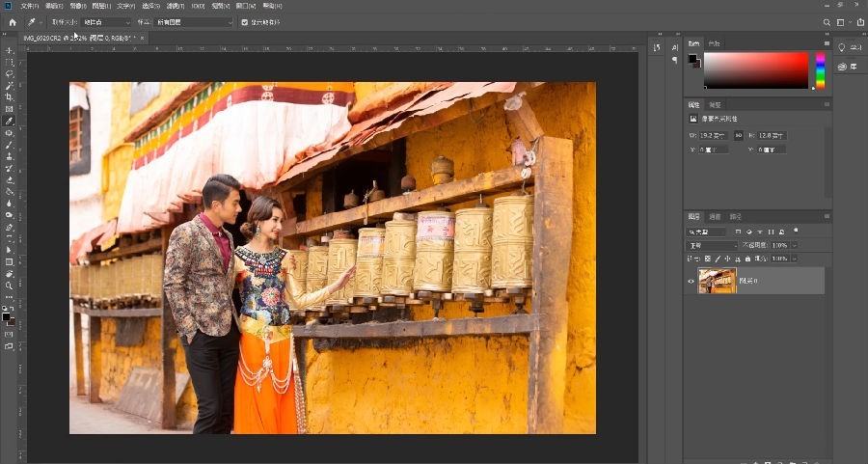The height and width of the screenshot is (464, 868).
Task: Open the layer blend mode dropdown
Action: tap(712, 246)
